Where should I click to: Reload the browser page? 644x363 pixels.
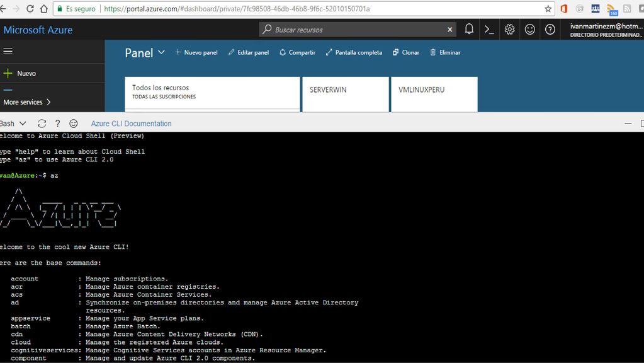click(x=30, y=9)
